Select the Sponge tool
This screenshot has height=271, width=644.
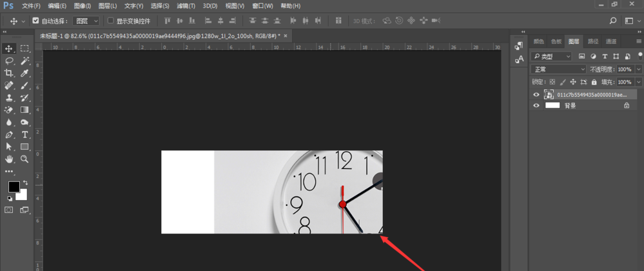click(24, 122)
